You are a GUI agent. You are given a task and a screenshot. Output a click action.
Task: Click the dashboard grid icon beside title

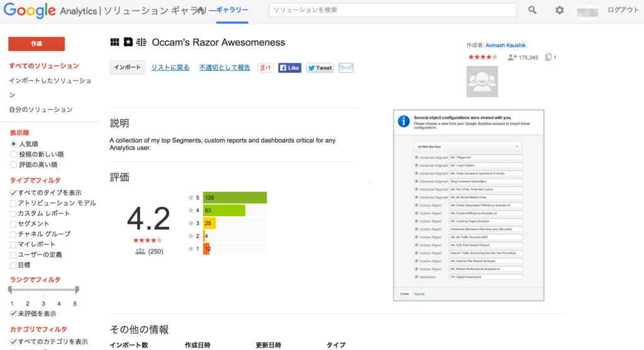click(x=114, y=42)
